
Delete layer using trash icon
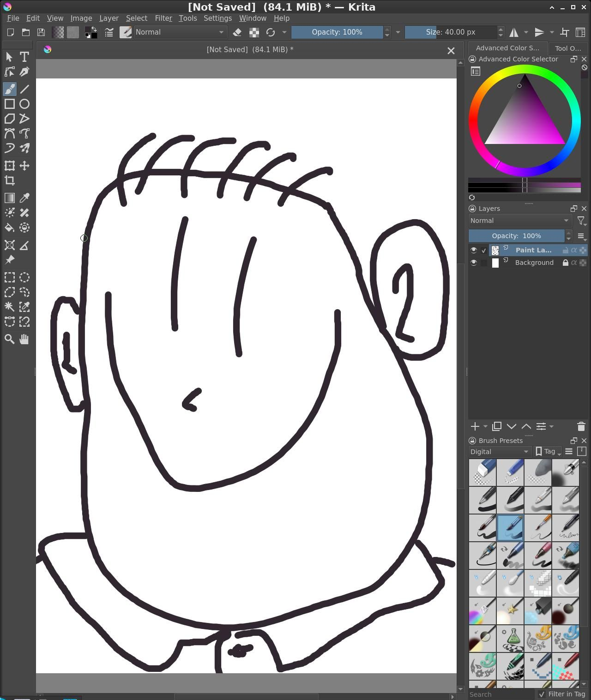point(581,427)
